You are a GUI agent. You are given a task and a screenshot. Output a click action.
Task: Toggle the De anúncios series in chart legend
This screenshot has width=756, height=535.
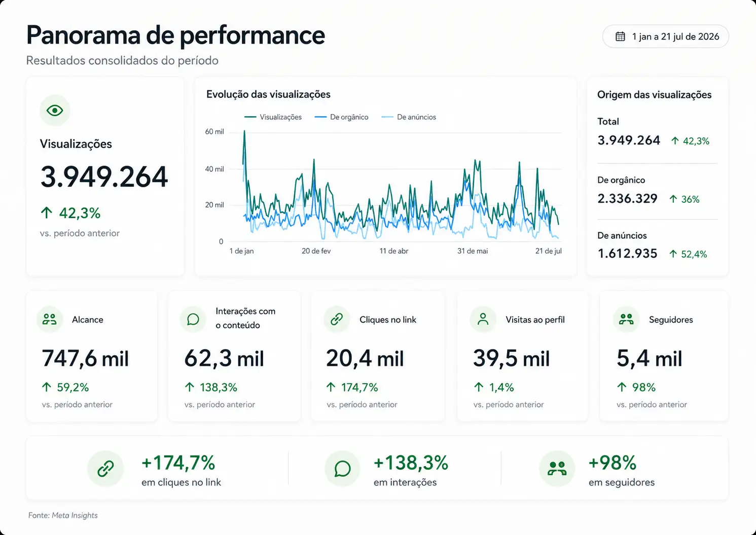(409, 117)
